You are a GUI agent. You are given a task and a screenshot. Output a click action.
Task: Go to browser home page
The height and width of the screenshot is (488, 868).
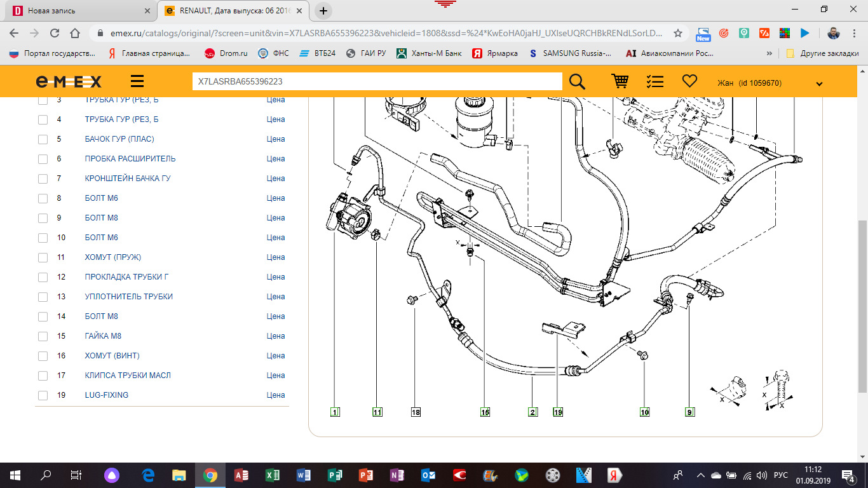tap(75, 33)
